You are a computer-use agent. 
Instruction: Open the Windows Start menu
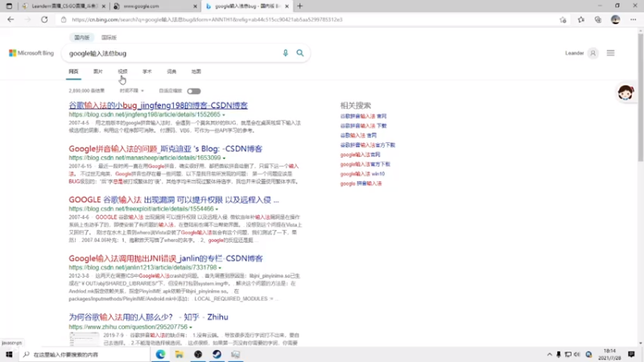[9, 354]
